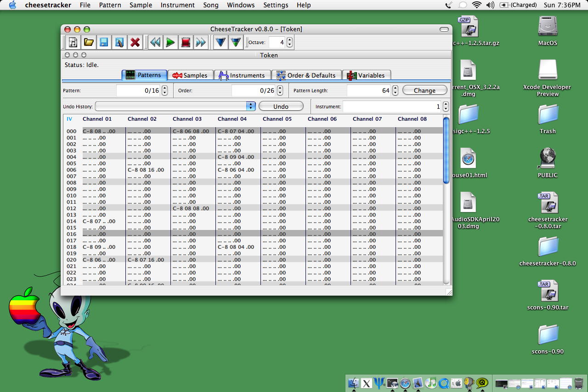Start playback with the green play button
588x392 pixels.
pyautogui.click(x=170, y=42)
